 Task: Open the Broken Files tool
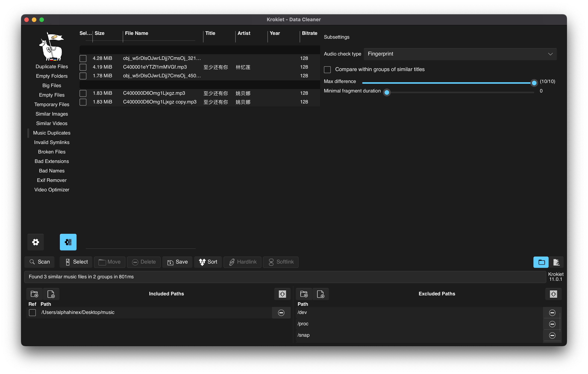tap(52, 152)
